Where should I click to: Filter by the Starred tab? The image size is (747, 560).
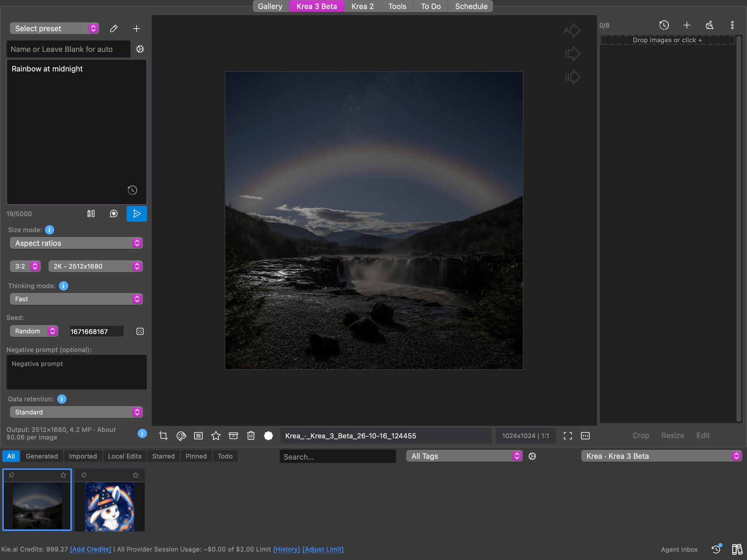(x=164, y=456)
